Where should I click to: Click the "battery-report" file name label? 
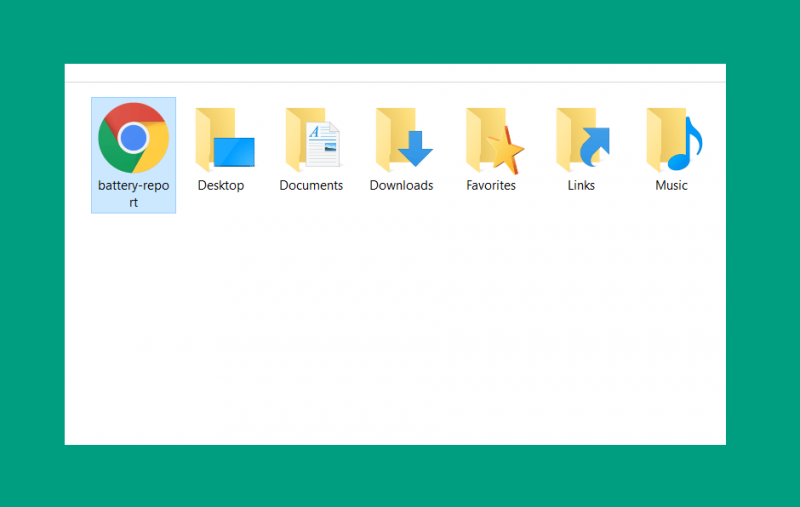133,194
